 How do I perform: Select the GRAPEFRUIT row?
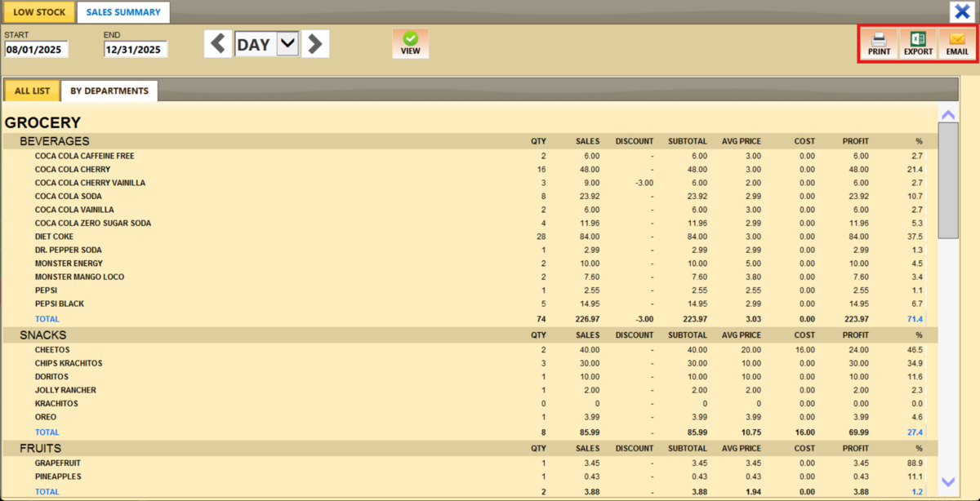[470, 463]
